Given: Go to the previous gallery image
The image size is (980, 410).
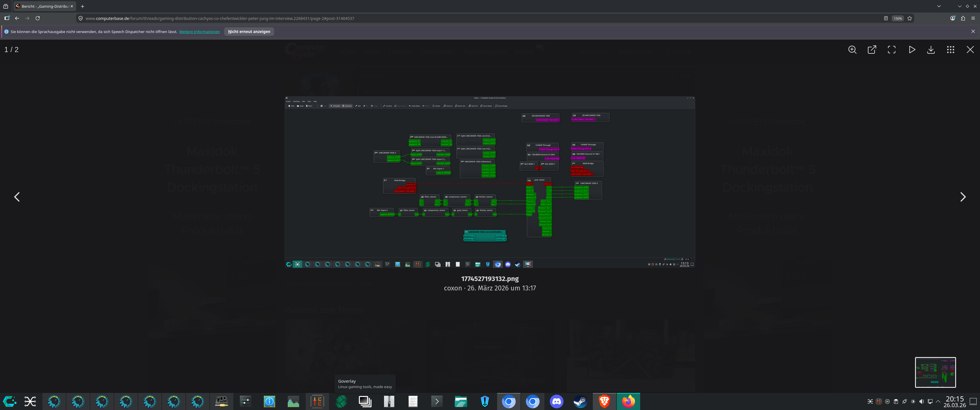Looking at the screenshot, I should coord(17,197).
